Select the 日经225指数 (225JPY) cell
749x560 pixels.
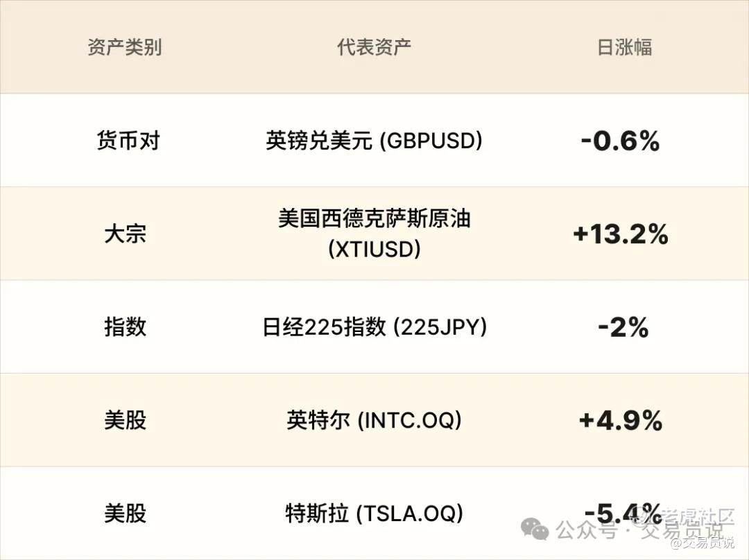[374, 326]
